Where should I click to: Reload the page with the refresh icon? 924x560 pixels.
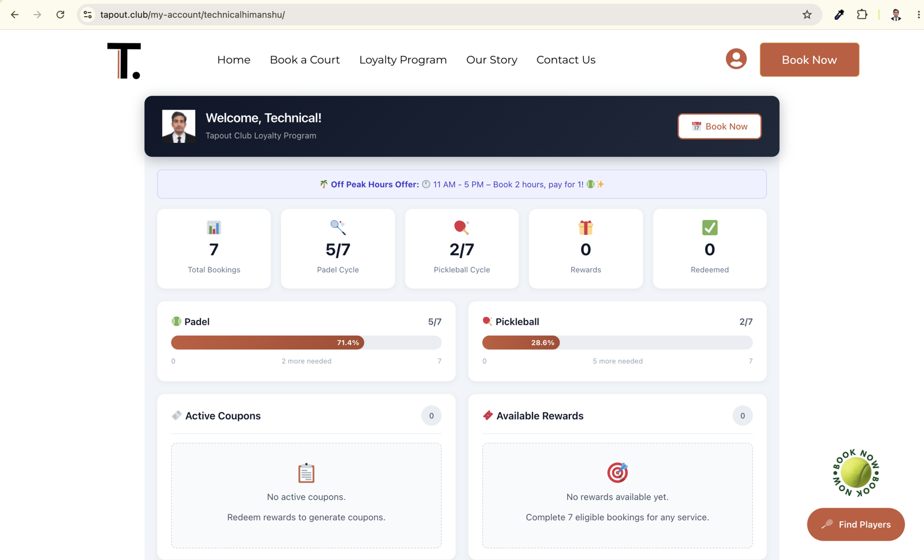pos(60,14)
